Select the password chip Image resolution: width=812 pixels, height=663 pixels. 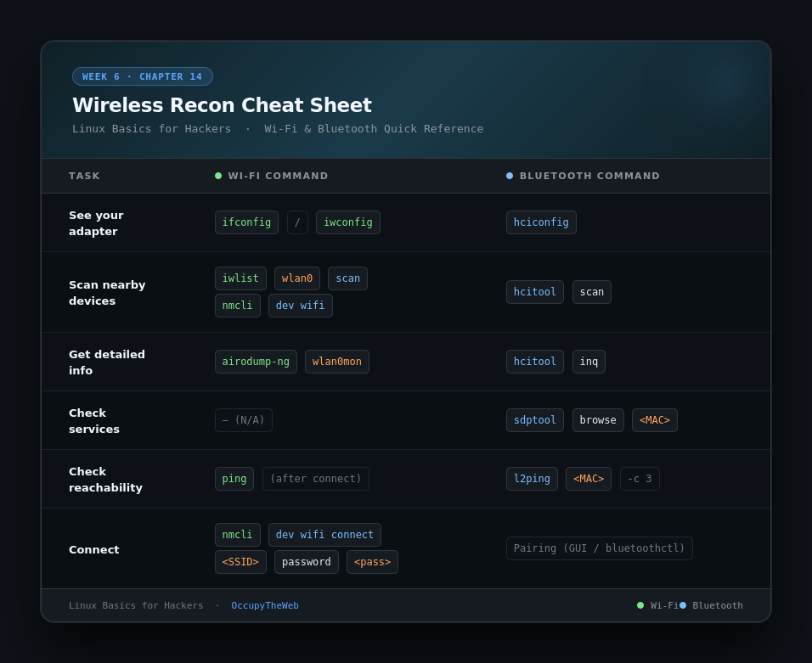[x=307, y=562]
